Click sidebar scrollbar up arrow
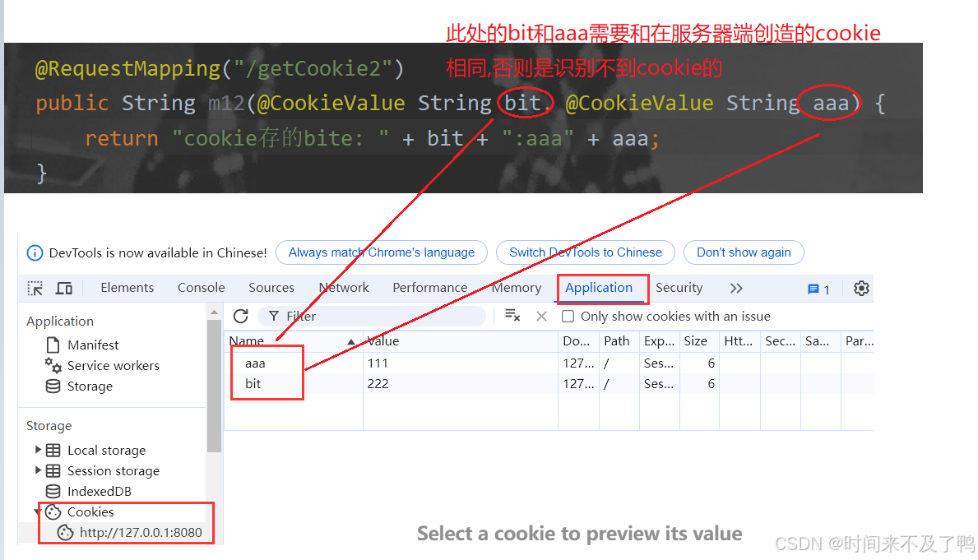Screen dimensions: 978x560 coord(214,312)
